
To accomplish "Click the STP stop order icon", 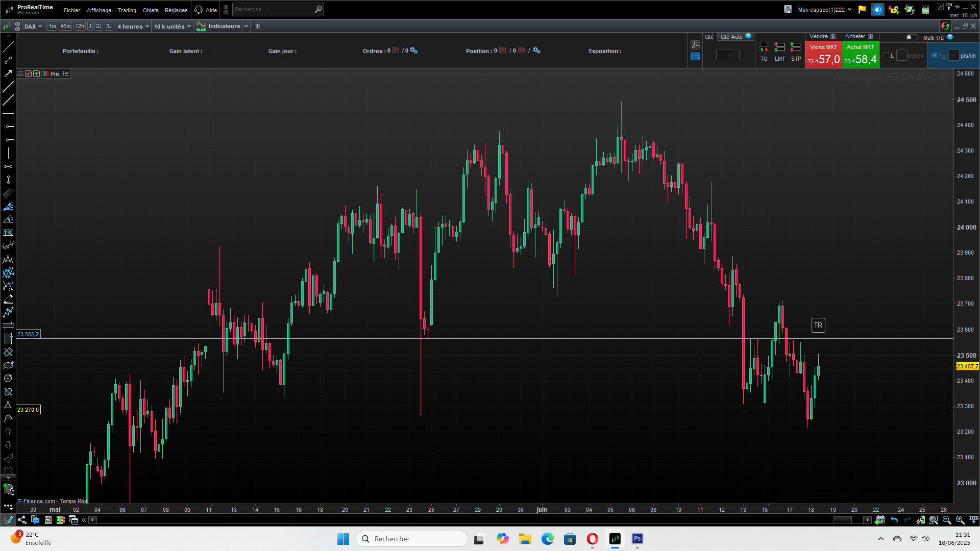I will 795,47.
